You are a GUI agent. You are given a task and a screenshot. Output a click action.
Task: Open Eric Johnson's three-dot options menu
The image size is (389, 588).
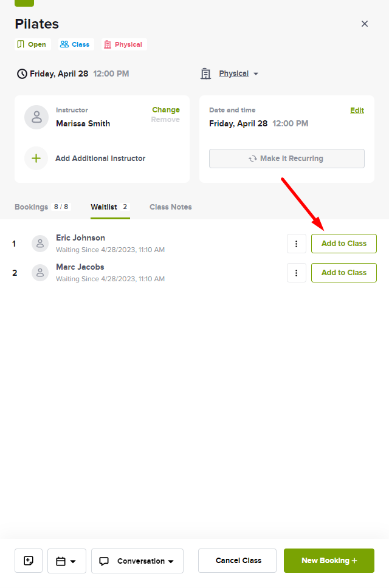pos(297,244)
